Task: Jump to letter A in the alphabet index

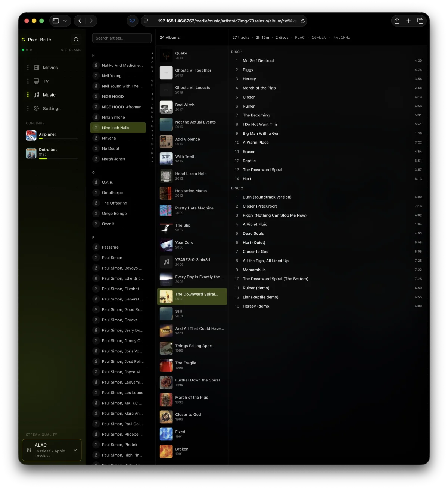Action: click(152, 53)
